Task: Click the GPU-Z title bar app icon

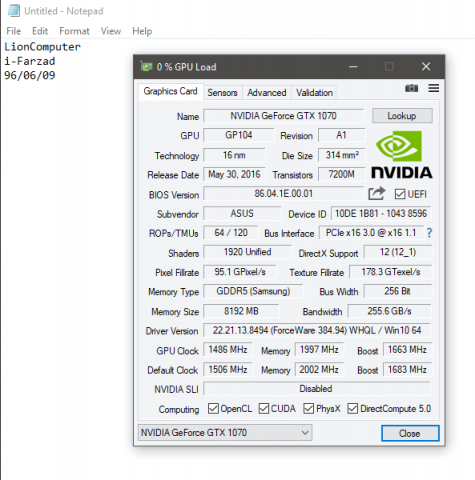Action: click(x=146, y=67)
